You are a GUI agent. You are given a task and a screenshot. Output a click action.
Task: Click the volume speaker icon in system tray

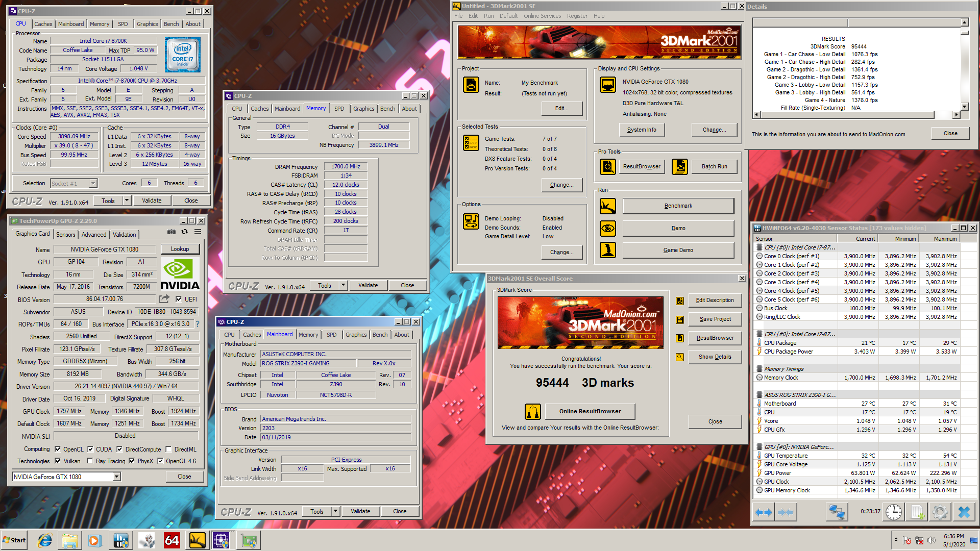932,540
